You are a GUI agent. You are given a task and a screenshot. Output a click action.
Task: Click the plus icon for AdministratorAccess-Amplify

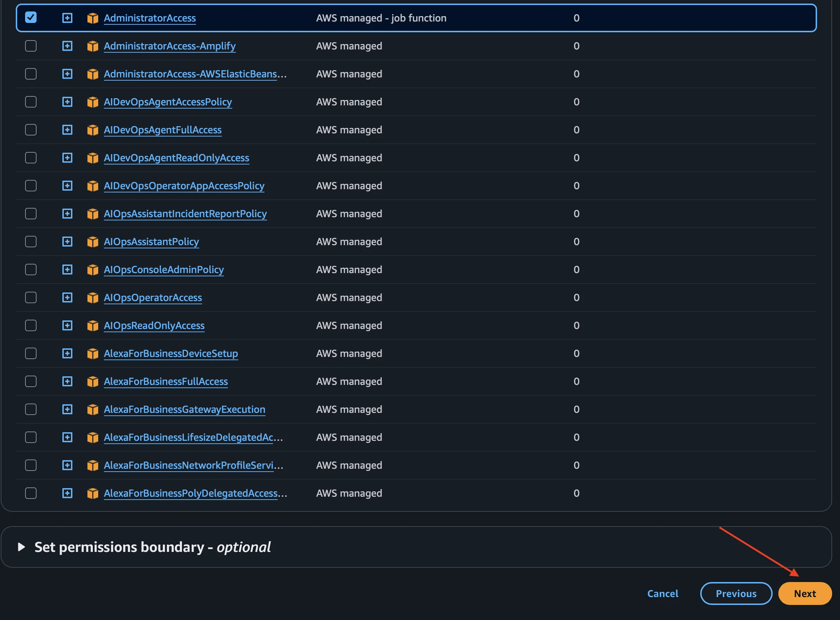pos(67,46)
